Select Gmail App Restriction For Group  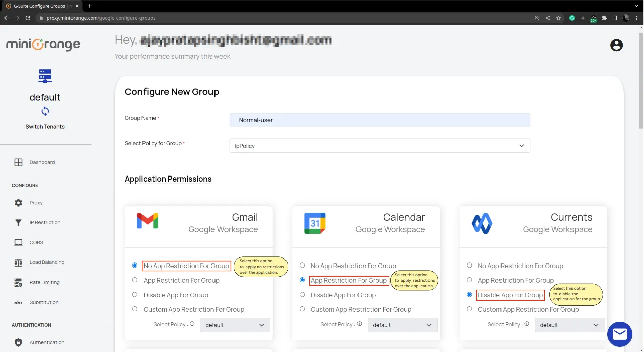click(135, 280)
